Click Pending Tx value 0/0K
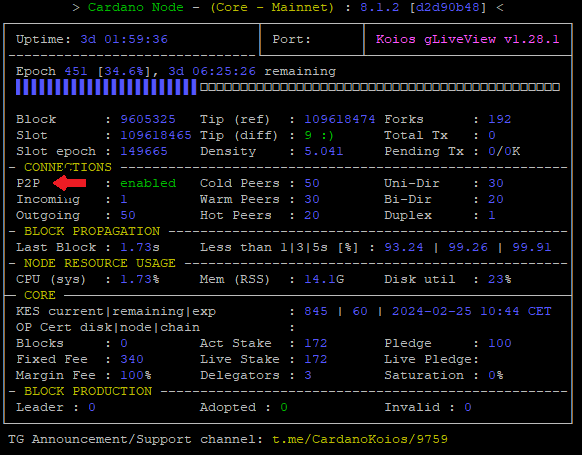The width and height of the screenshot is (582, 455). (504, 151)
